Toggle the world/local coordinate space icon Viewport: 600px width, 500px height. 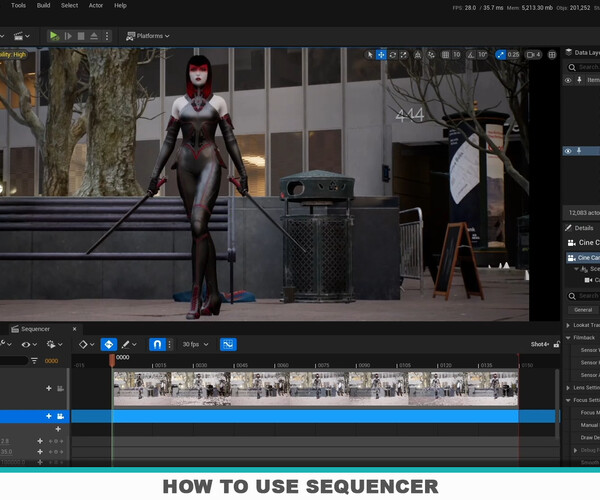click(417, 55)
